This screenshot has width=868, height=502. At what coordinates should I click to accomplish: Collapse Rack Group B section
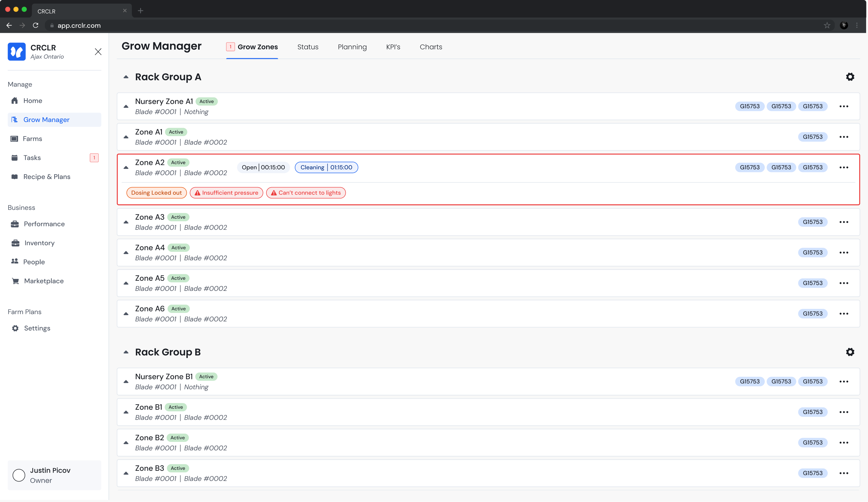[x=126, y=352]
